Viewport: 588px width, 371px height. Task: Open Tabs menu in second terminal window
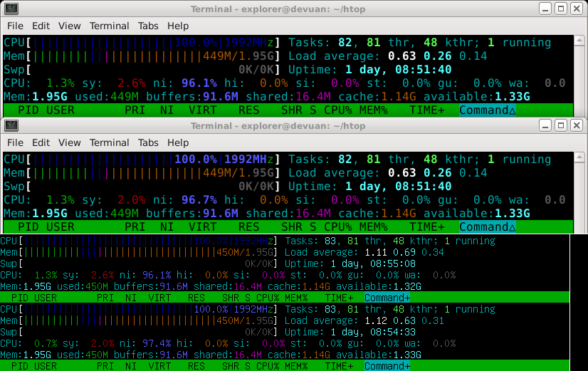148,142
